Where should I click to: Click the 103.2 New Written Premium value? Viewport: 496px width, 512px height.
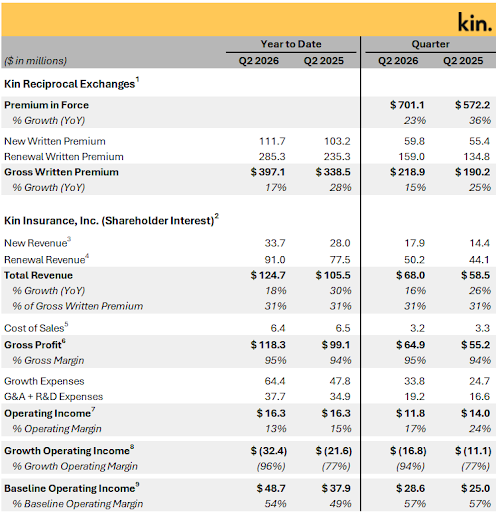click(x=337, y=141)
